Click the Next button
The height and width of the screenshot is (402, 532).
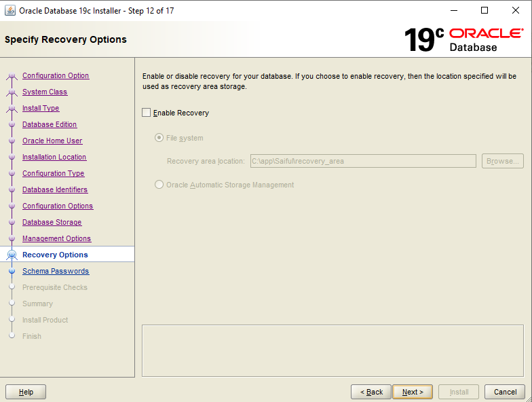click(x=413, y=392)
